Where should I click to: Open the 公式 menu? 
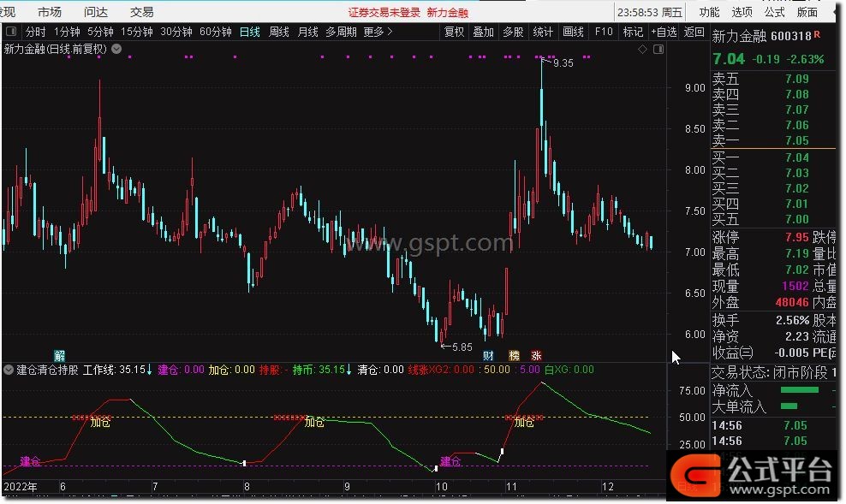(x=774, y=12)
